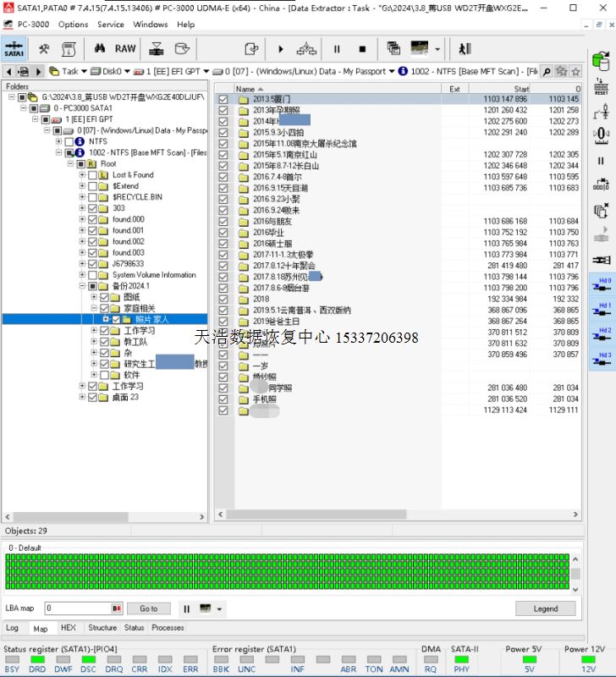Expand the $RECYCLE.BIN tree node

point(82,197)
